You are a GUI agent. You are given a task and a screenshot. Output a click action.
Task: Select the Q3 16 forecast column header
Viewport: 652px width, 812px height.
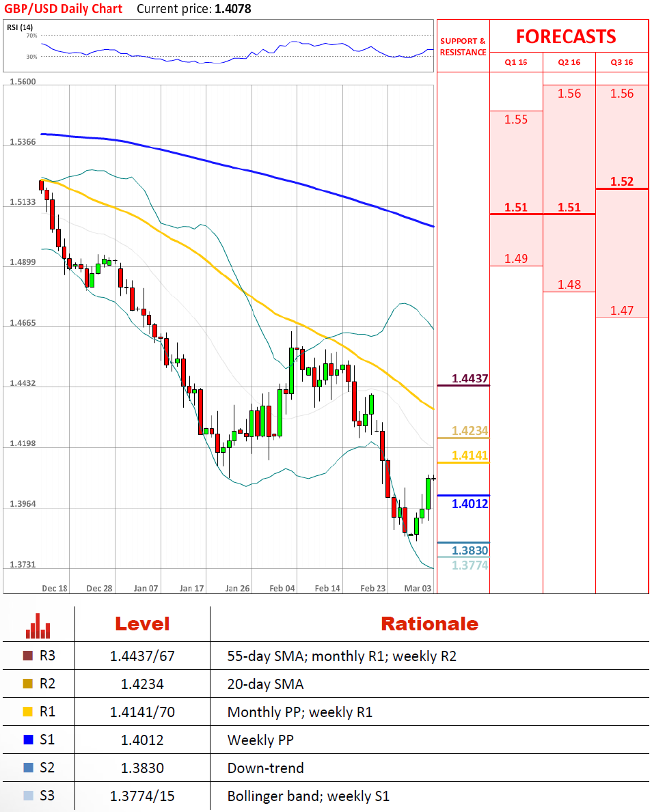621,62
